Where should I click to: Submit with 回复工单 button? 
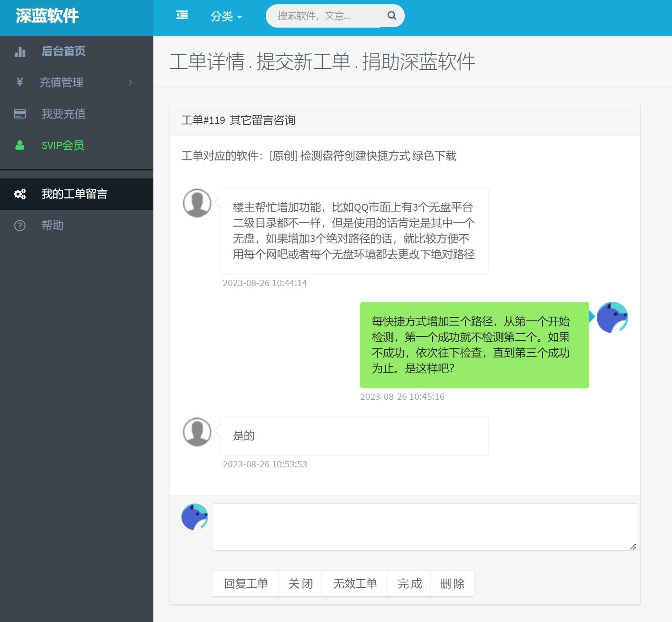pos(246,584)
